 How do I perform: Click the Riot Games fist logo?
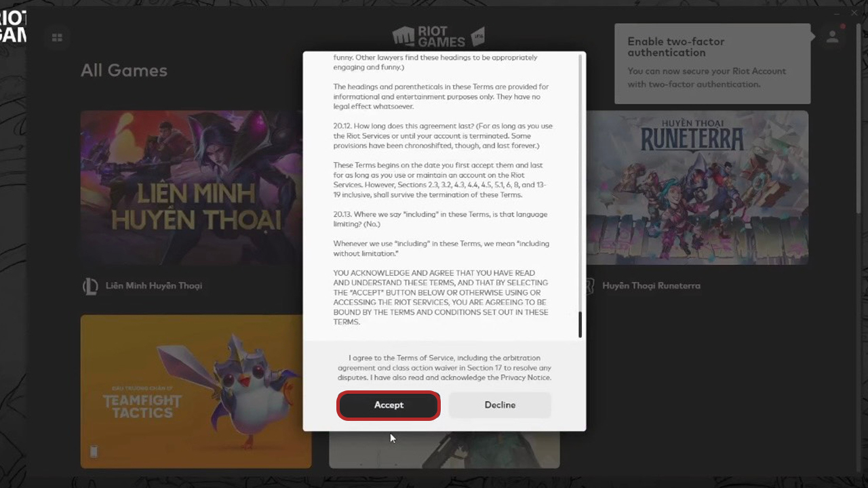(403, 37)
